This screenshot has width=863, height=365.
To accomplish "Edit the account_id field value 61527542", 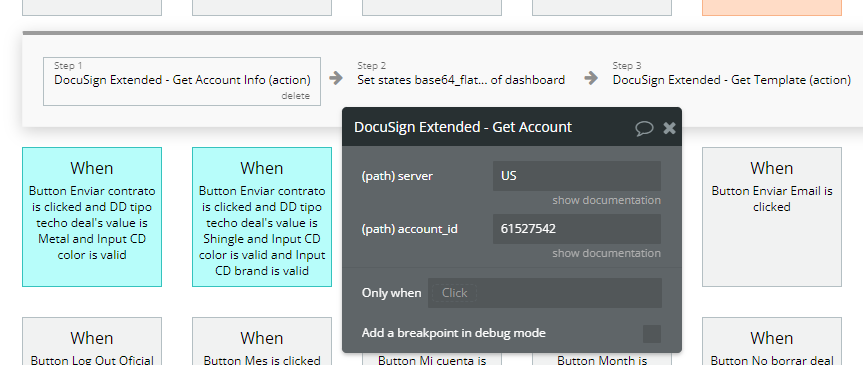I will (x=577, y=229).
